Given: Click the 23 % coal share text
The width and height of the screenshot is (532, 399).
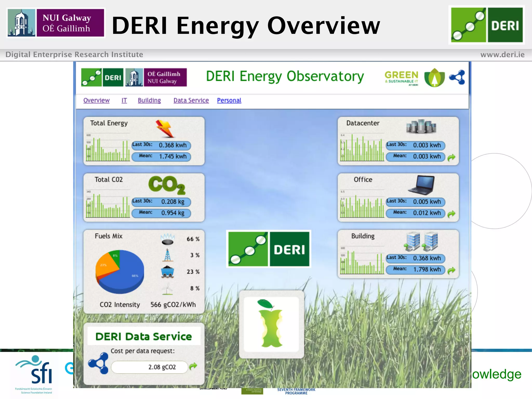Looking at the screenshot, I should (193, 272).
